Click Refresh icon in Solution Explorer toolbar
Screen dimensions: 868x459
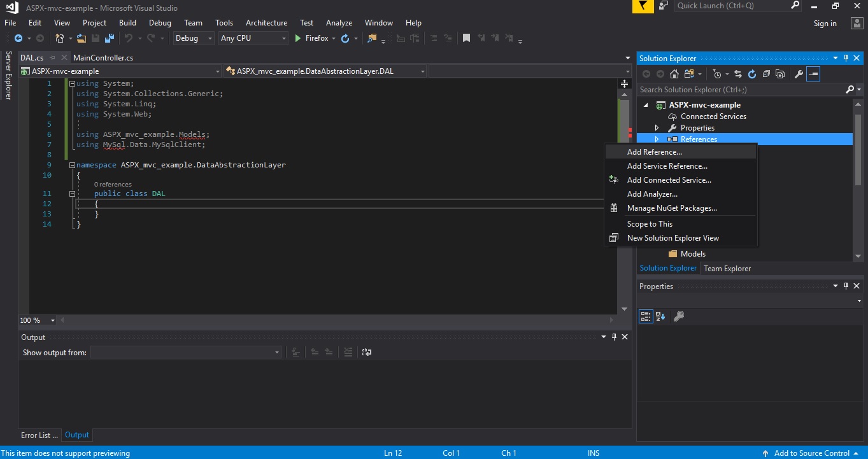pyautogui.click(x=751, y=74)
